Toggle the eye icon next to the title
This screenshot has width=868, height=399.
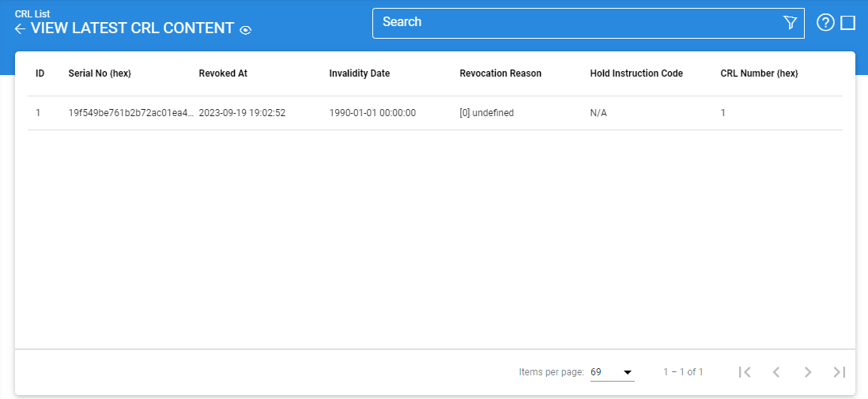246,30
